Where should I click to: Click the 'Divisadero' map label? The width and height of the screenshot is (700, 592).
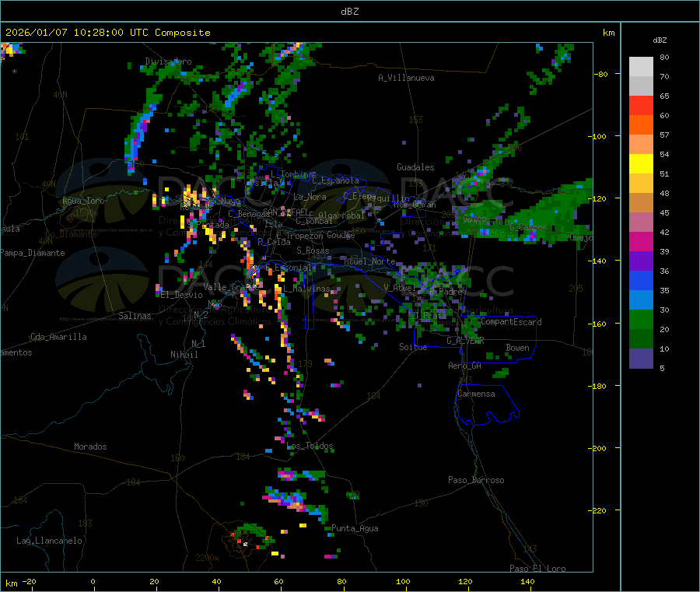(x=168, y=61)
